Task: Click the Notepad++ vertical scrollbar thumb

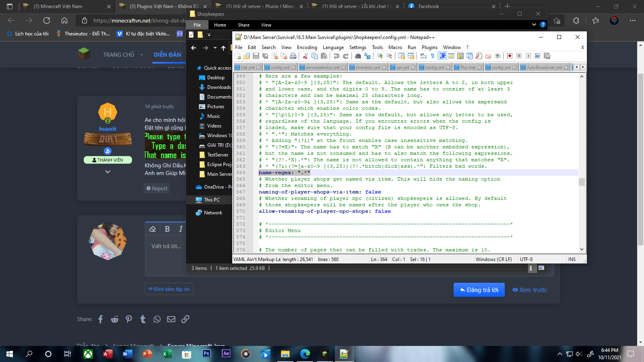Action: (582, 182)
